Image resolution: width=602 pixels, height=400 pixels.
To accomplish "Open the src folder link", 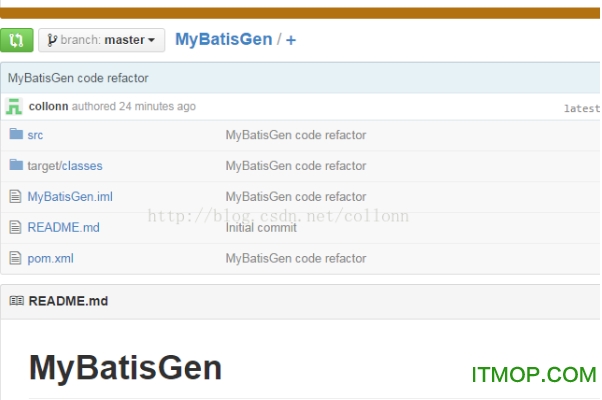I will [35, 135].
